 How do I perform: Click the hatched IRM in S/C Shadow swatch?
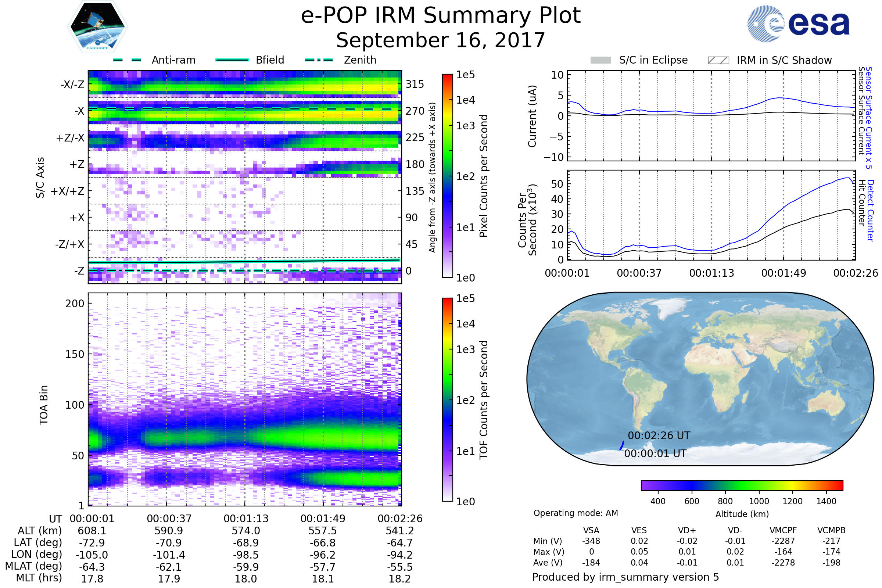(x=718, y=60)
